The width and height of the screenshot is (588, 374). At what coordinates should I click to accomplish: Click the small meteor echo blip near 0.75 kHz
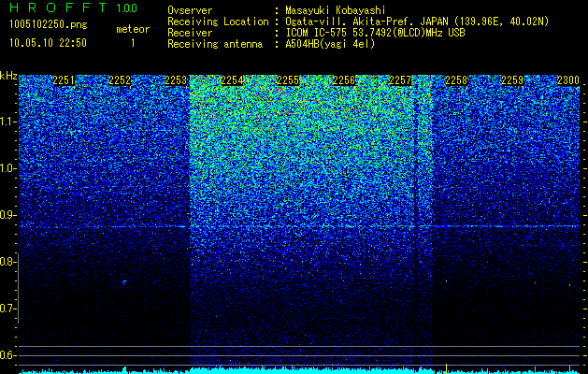pos(123,281)
